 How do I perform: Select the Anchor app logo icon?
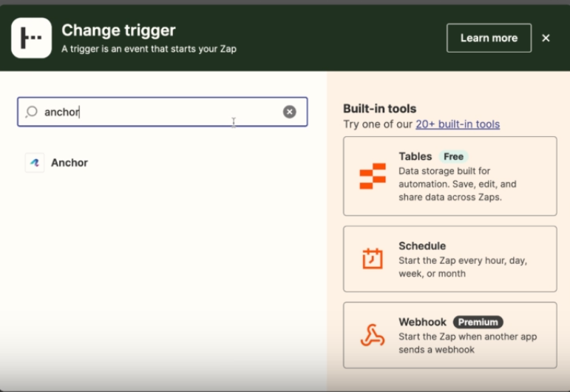35,163
